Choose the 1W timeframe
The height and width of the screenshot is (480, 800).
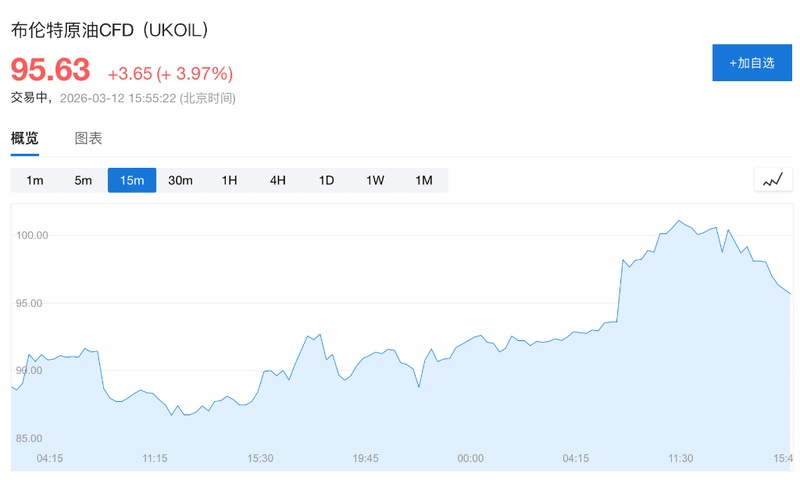coord(375,181)
